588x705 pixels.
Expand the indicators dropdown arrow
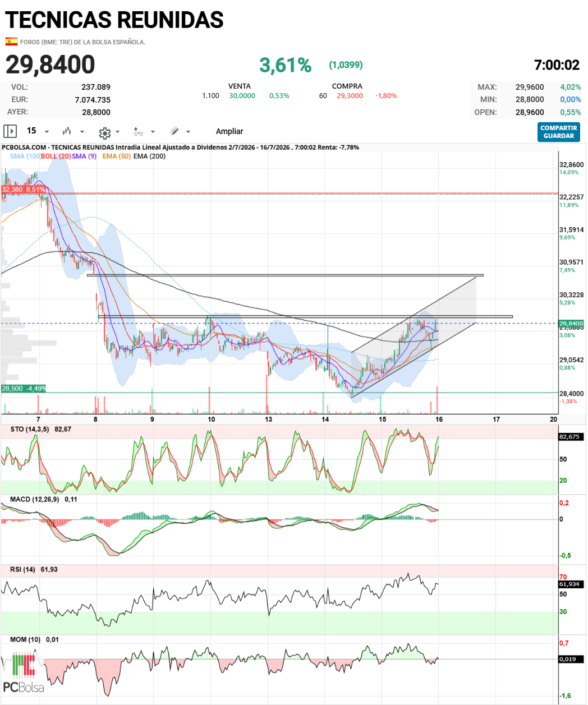click(x=152, y=132)
